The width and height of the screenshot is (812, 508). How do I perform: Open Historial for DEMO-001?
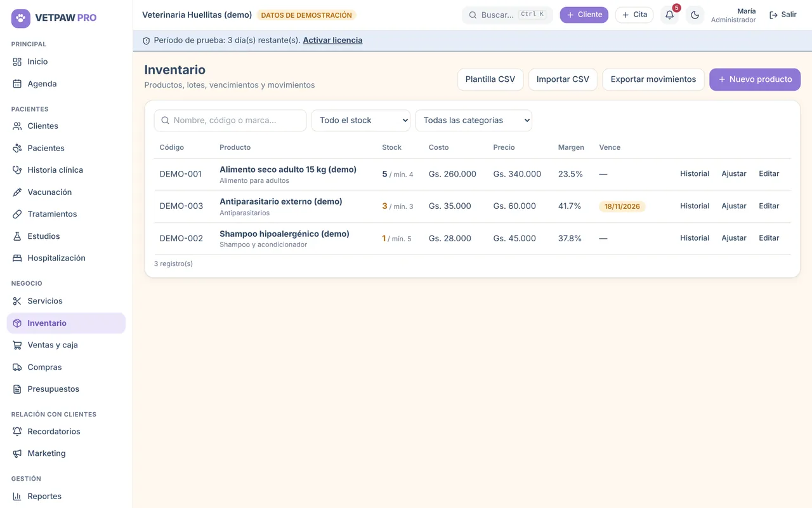[695, 173]
